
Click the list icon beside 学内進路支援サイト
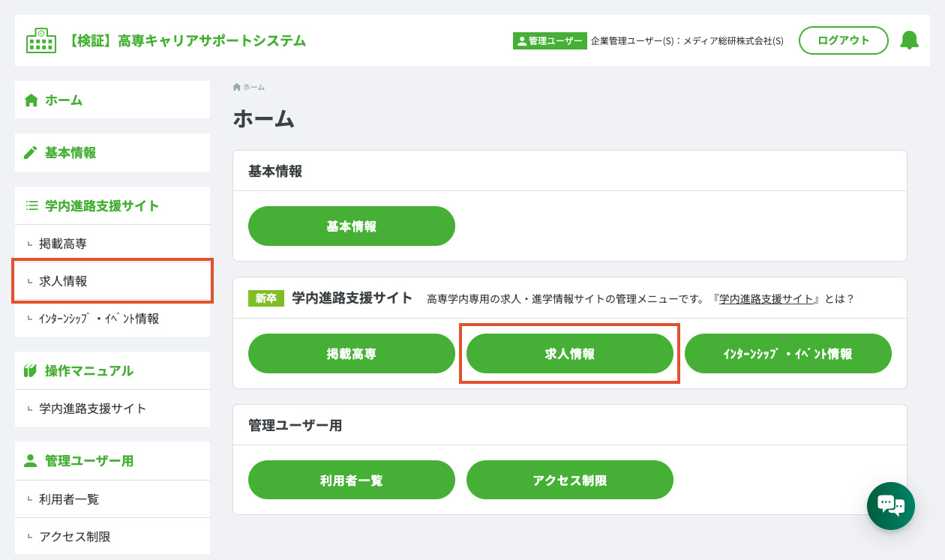click(31, 205)
